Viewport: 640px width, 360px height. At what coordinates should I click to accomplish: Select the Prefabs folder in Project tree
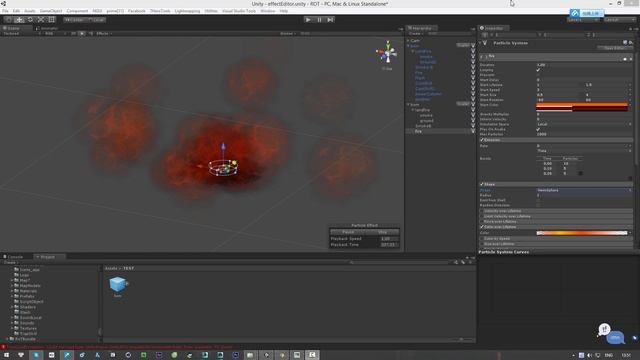click(x=27, y=296)
